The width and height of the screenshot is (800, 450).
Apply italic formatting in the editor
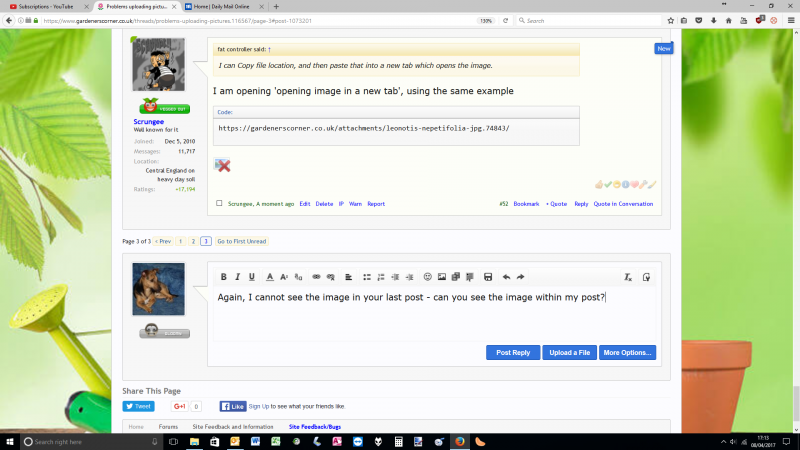pos(238,277)
